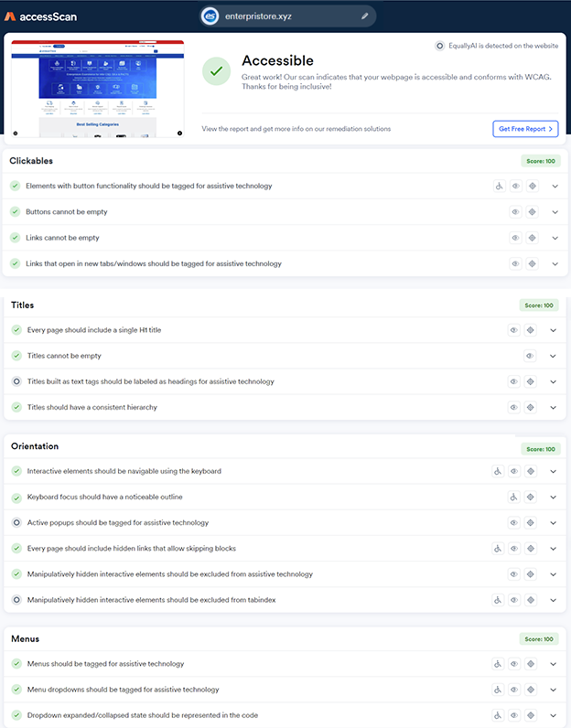The height and width of the screenshot is (728, 571).
Task: Click the pending status circle on Active popups row
Action: [16, 523]
